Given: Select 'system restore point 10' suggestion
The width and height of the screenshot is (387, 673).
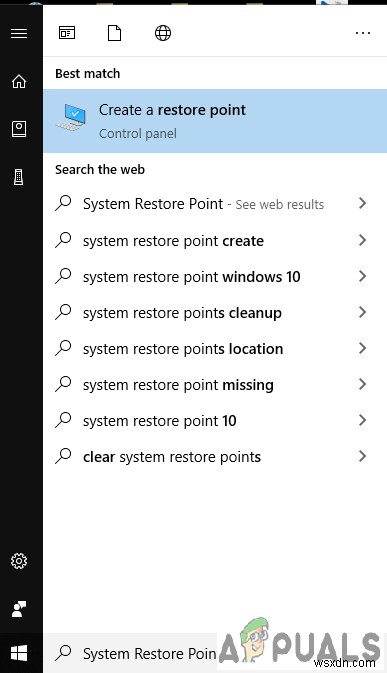Looking at the screenshot, I should pos(215,421).
